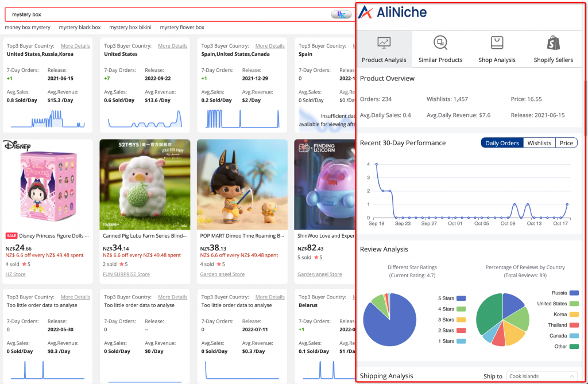This screenshot has height=384, width=588.
Task: Open the Disney Princess mystery box thumbnail
Action: tap(48, 184)
